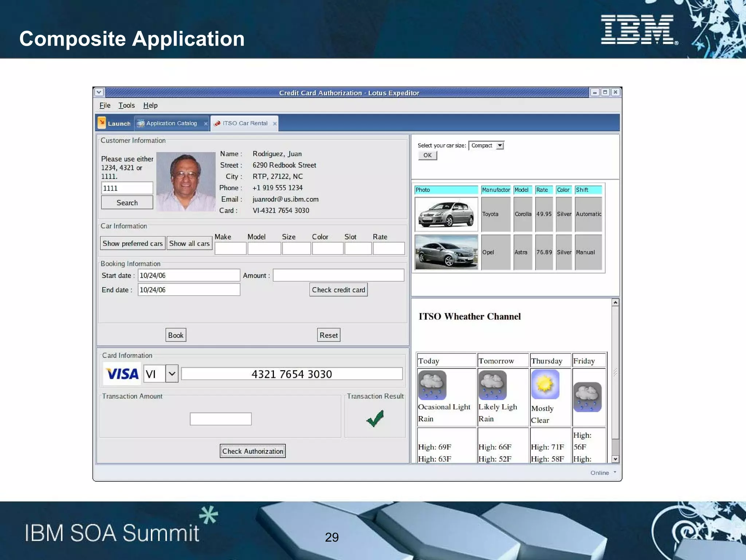Click Tomorrow's rain cloud weather icon

click(x=492, y=385)
